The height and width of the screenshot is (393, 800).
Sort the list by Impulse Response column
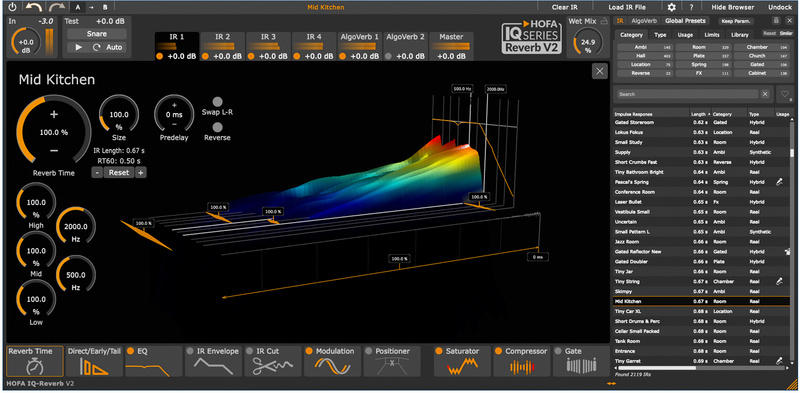coord(651,114)
